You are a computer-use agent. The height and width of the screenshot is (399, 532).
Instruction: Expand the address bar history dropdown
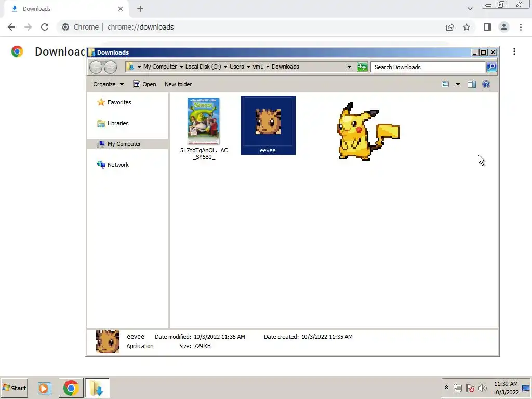349,67
